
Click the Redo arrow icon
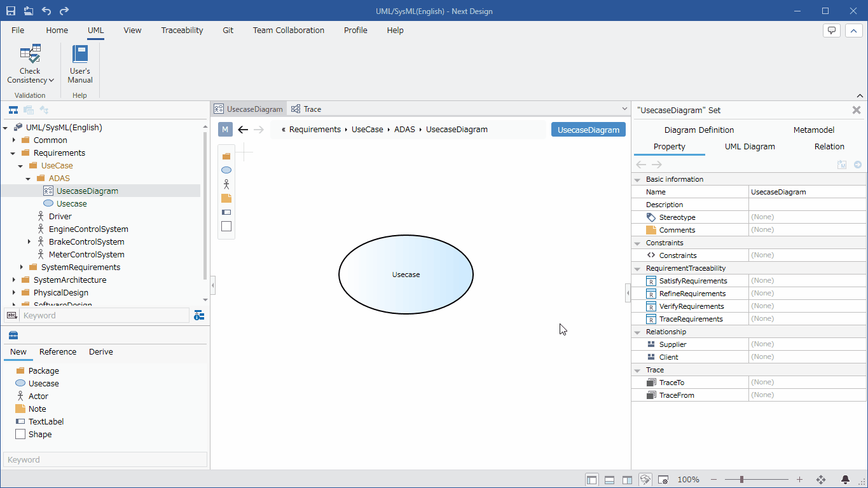[x=64, y=11]
